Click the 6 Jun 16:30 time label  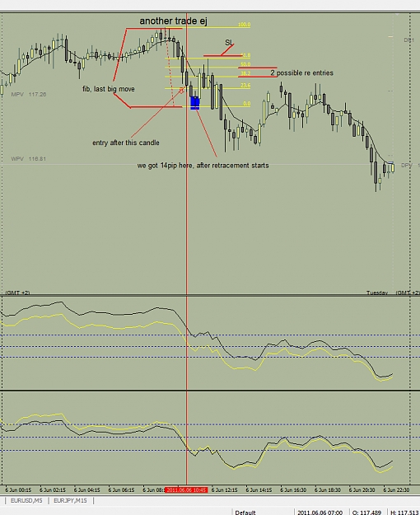click(x=293, y=490)
